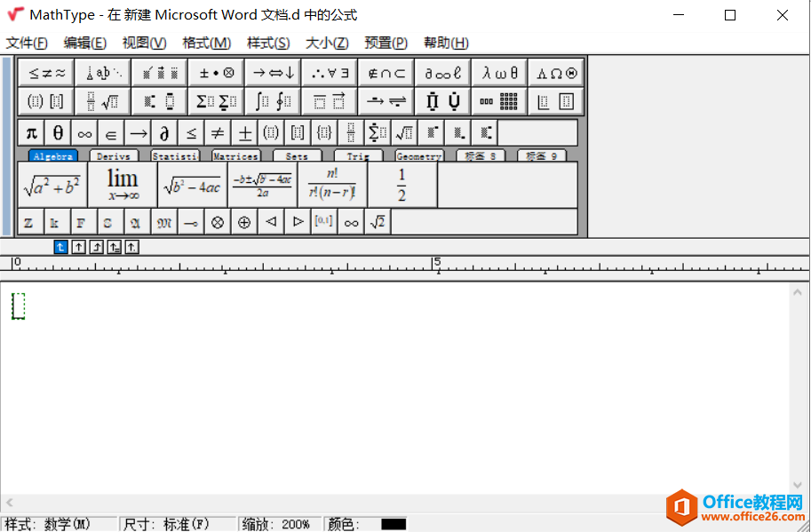
Task: Insert the √(b²−4ac) expression
Action: click(x=193, y=185)
